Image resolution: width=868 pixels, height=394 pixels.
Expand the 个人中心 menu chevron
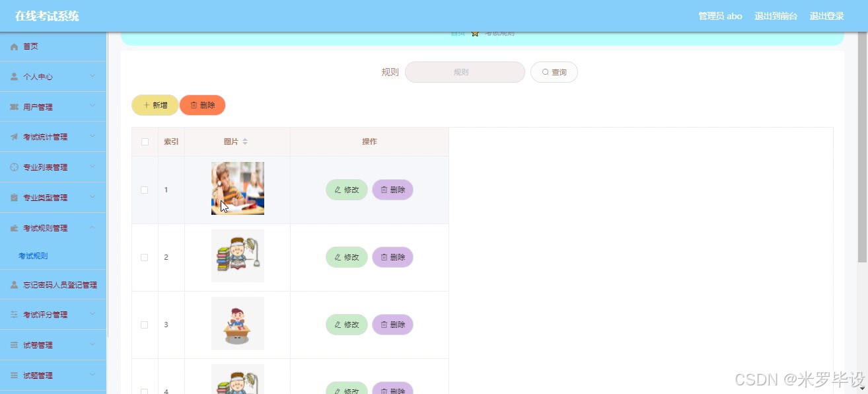click(x=92, y=76)
